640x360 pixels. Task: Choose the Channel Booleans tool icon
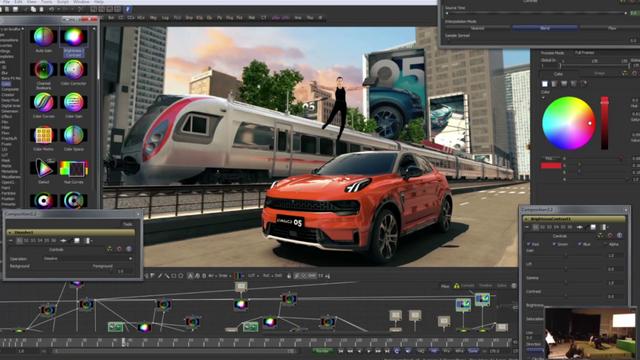[x=44, y=70]
